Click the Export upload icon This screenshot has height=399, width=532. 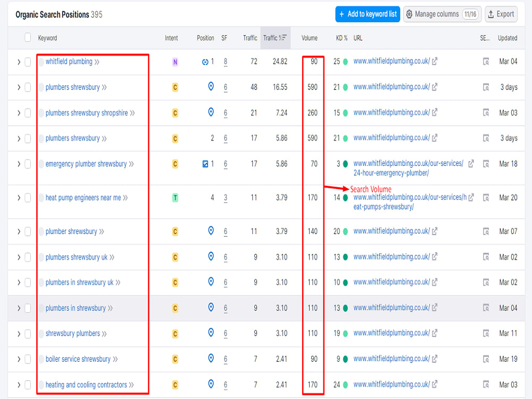(x=491, y=14)
